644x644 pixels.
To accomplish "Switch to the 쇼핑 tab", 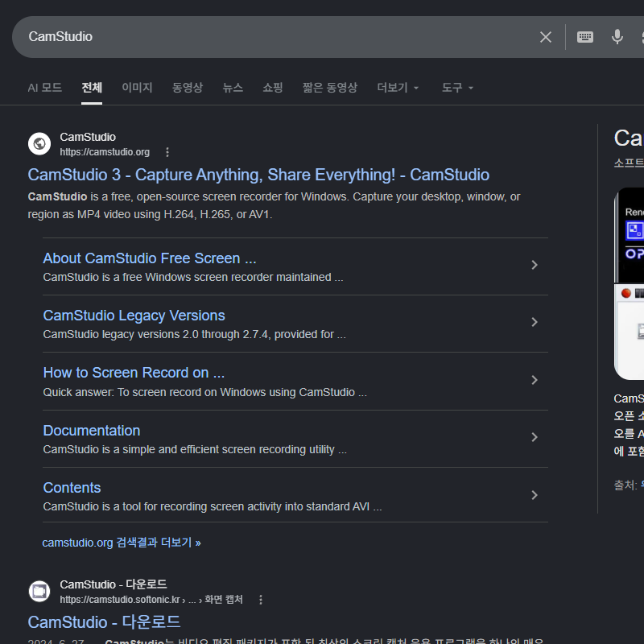I will tap(273, 88).
